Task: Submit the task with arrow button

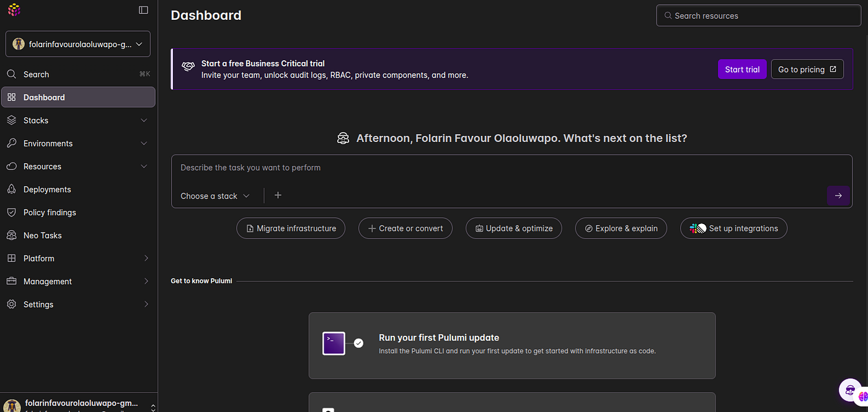Action: pyautogui.click(x=838, y=195)
